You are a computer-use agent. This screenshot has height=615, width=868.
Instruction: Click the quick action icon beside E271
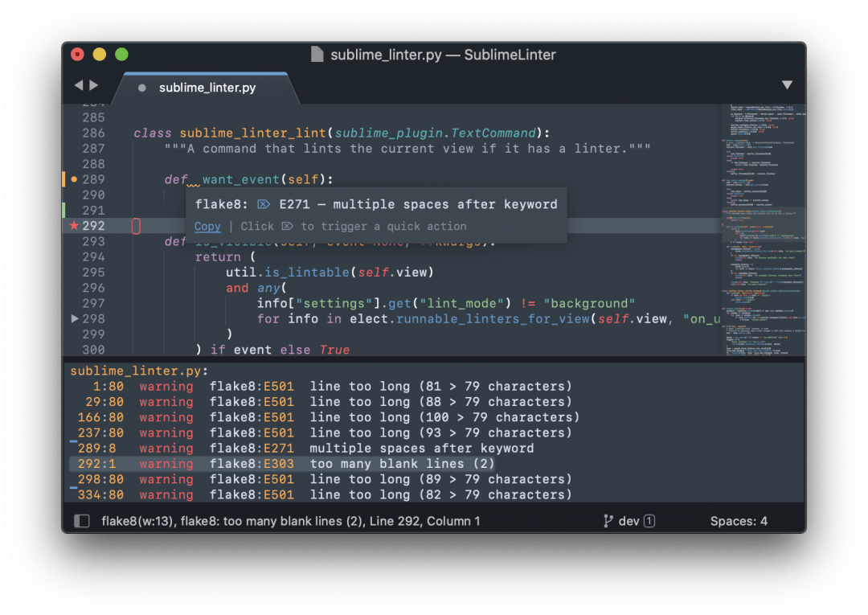click(264, 205)
